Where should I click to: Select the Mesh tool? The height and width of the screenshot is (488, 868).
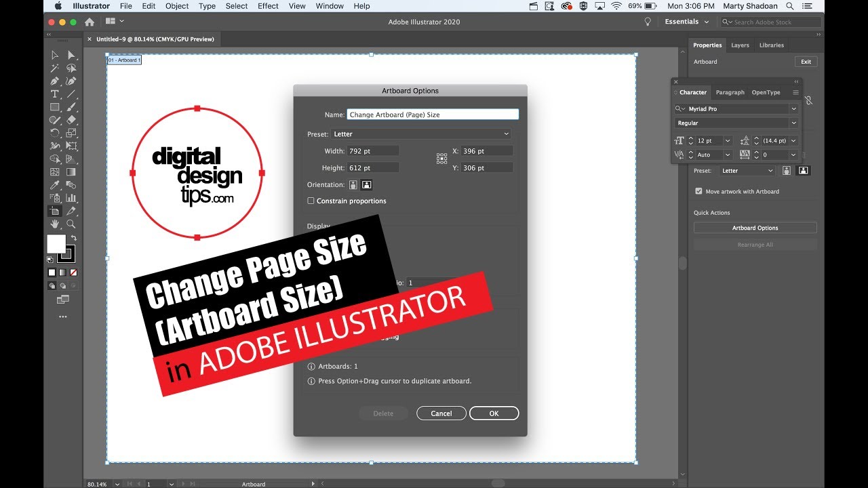(x=55, y=172)
